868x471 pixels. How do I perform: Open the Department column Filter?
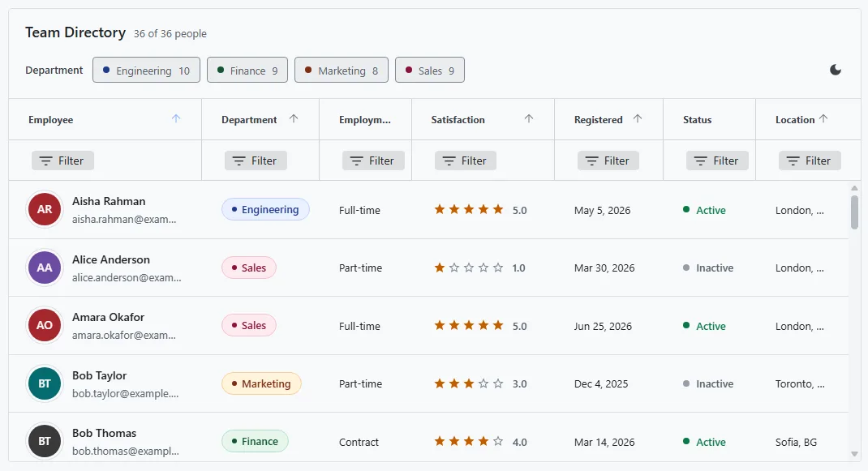[x=256, y=161]
